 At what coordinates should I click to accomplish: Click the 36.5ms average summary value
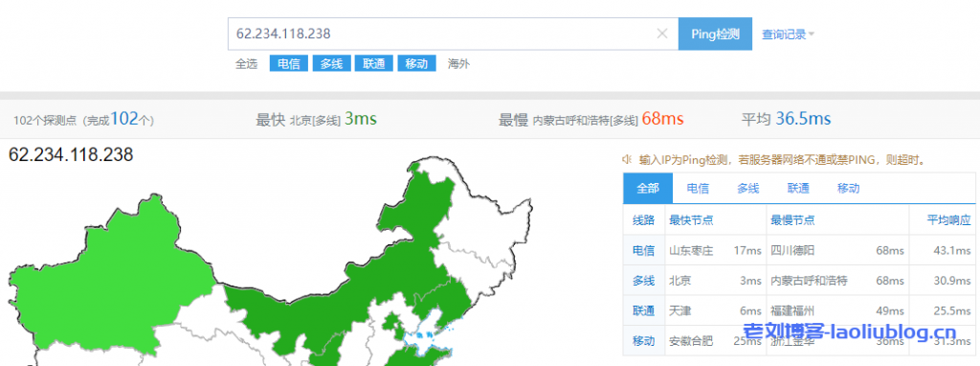pyautogui.click(x=803, y=119)
